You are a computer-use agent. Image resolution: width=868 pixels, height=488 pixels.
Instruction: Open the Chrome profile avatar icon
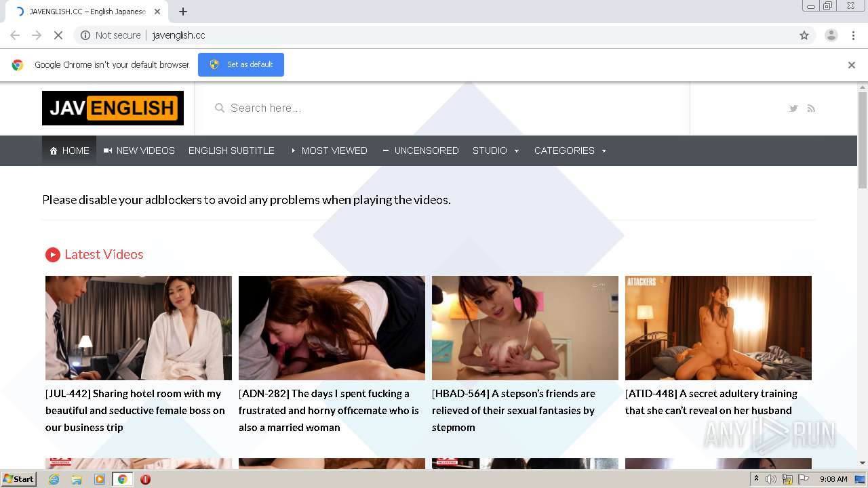(831, 35)
